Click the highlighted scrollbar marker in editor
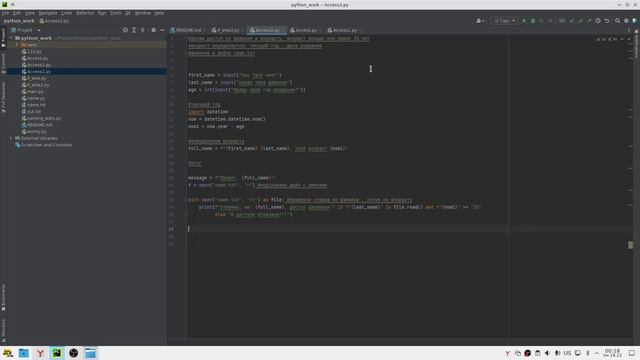 (631, 245)
